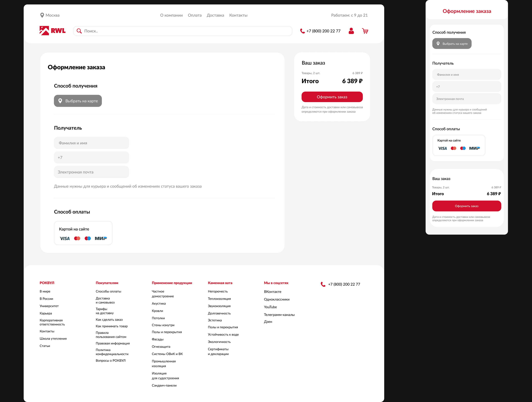The image size is (532, 402).
Task: Click the phone icon in header
Action: click(302, 31)
